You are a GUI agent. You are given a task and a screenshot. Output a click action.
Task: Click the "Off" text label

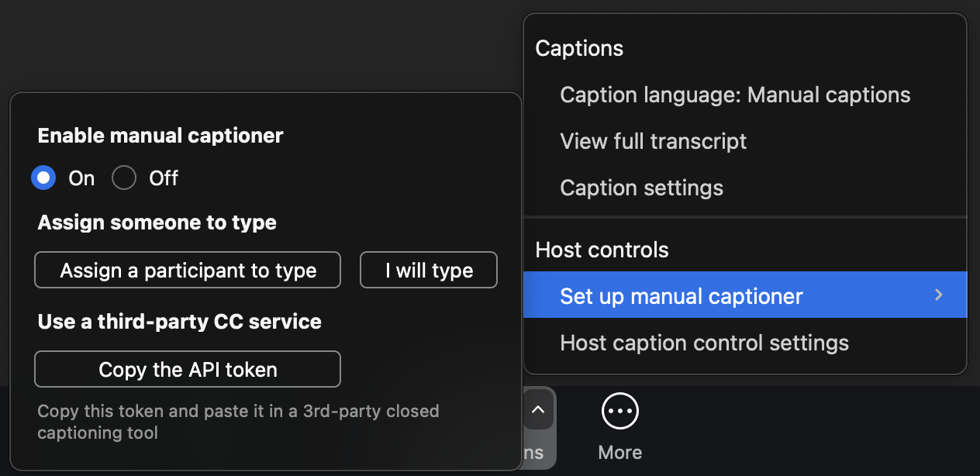(x=164, y=178)
